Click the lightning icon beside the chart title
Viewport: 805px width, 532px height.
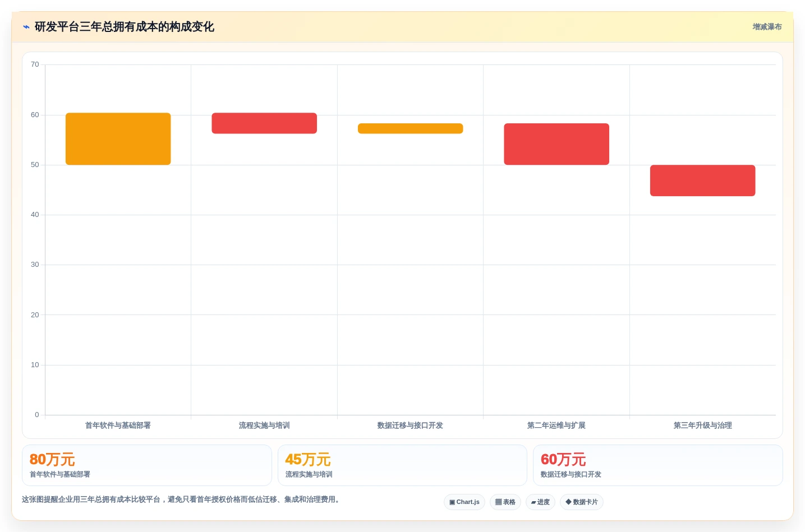pos(26,27)
